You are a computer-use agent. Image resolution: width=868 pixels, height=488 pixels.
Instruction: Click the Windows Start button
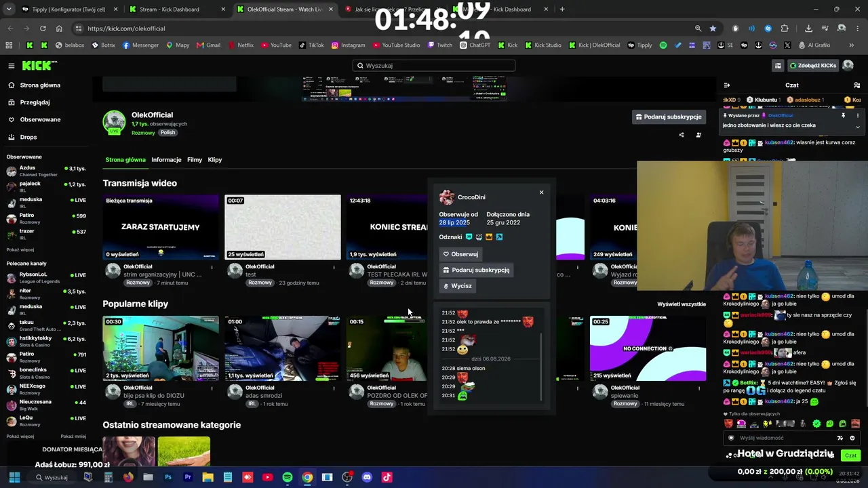click(14, 477)
